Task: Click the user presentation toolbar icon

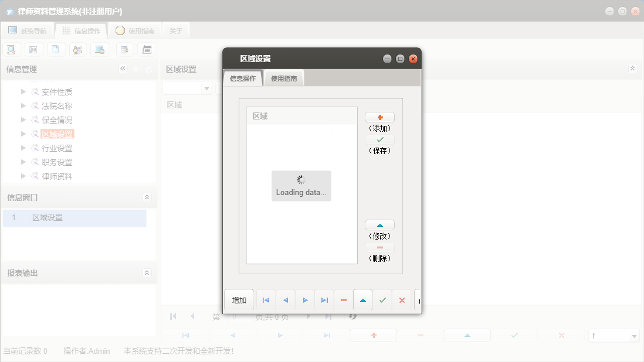Action: point(78,49)
